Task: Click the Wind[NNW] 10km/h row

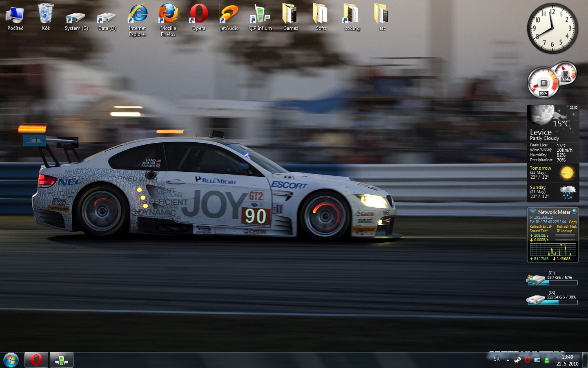Action: pyautogui.click(x=551, y=150)
